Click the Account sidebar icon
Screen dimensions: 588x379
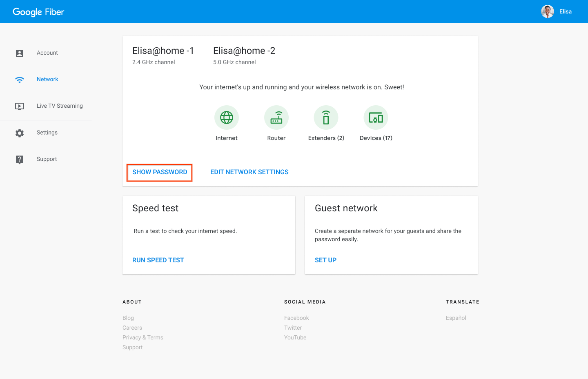pos(20,53)
